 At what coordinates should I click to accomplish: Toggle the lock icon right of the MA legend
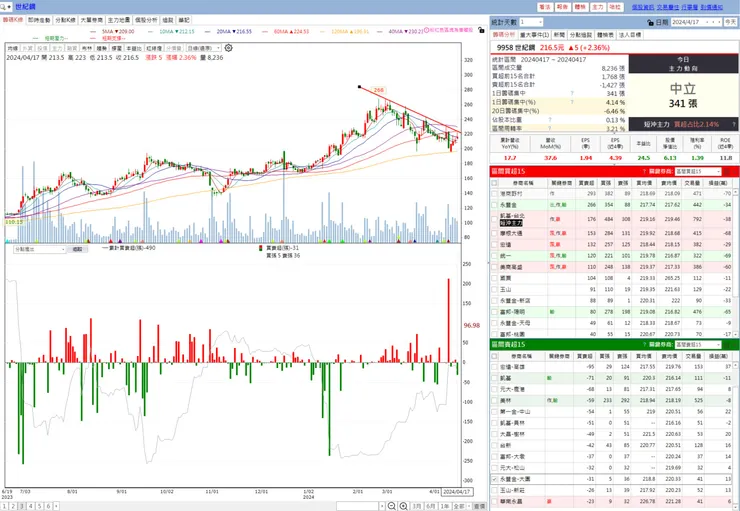481,30
